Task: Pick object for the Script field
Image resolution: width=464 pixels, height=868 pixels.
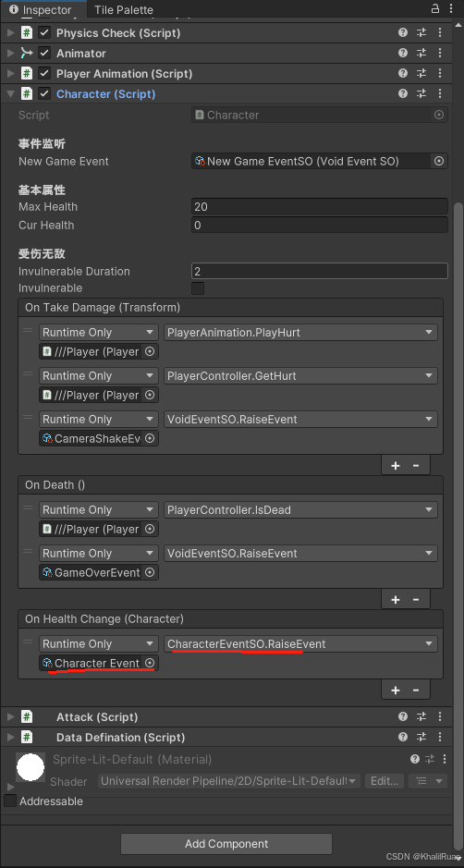Action: click(x=439, y=116)
